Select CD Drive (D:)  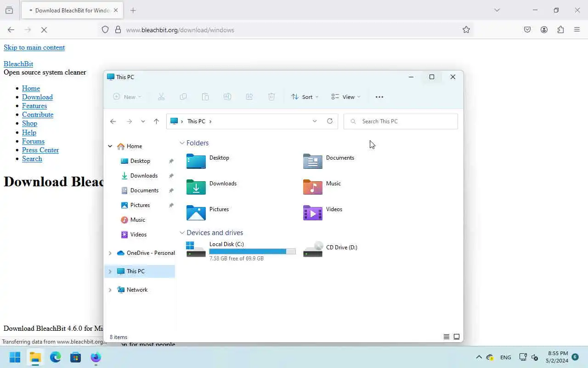click(331, 249)
